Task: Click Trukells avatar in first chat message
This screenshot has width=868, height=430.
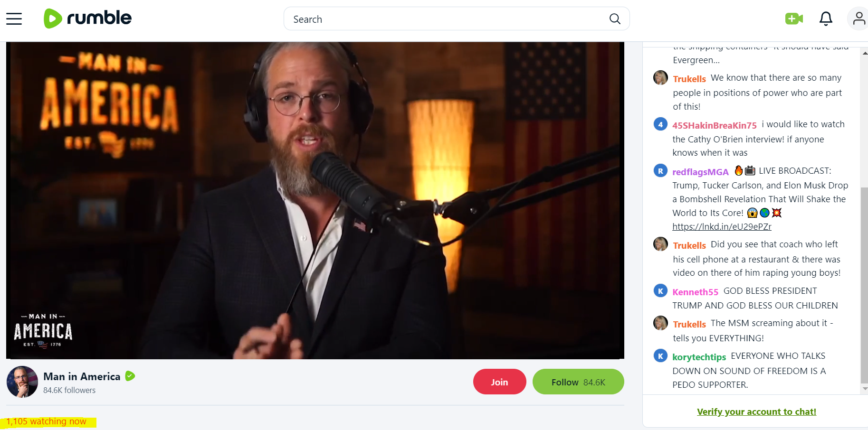Action: point(660,78)
